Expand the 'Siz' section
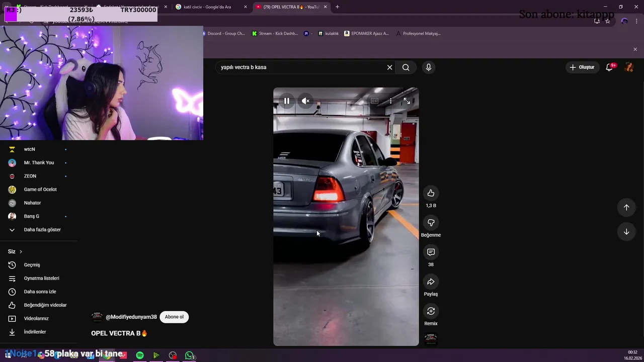The height and width of the screenshot is (362, 644). pos(15,251)
